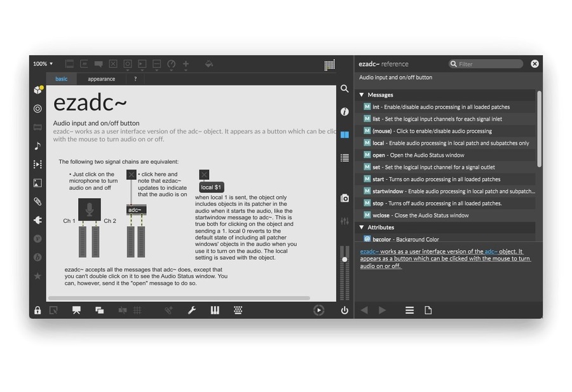The height and width of the screenshot is (392, 572).
Task: Toggle the X box above local $1
Action: coord(204,175)
